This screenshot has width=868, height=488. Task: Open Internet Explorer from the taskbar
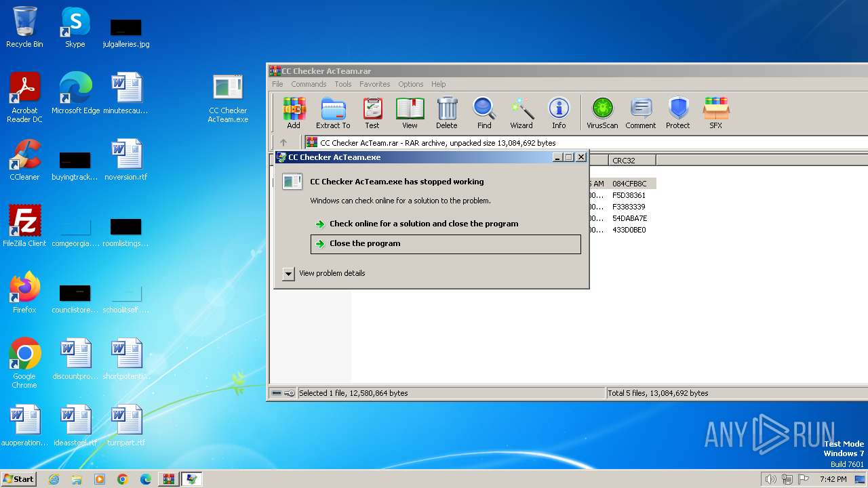54,479
